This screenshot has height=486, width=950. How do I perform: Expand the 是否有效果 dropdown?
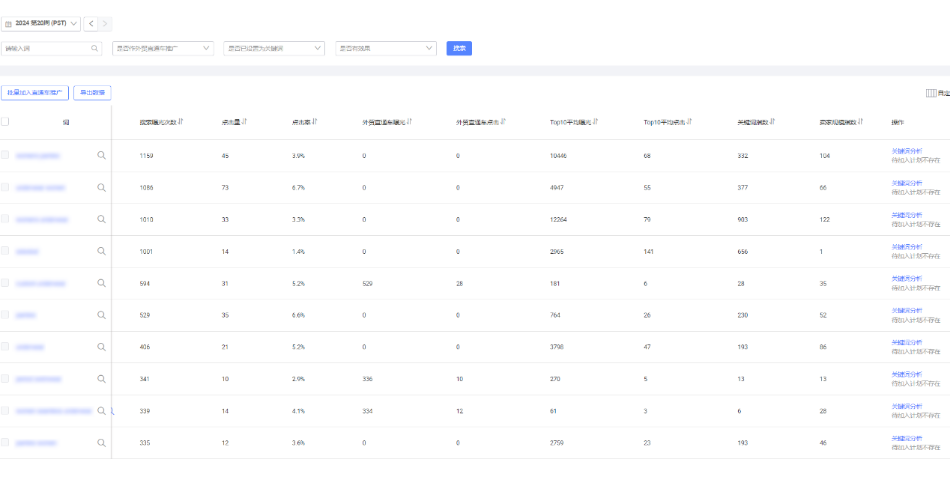tap(385, 48)
